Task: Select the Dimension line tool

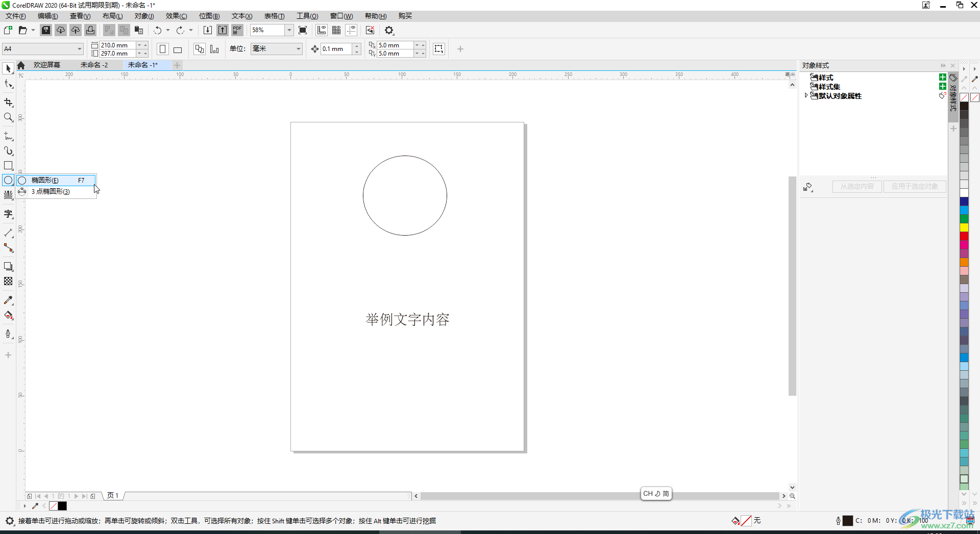Action: tap(8, 233)
